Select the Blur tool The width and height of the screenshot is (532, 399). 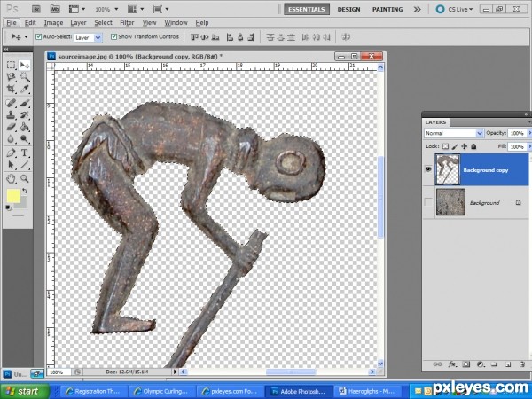point(12,139)
